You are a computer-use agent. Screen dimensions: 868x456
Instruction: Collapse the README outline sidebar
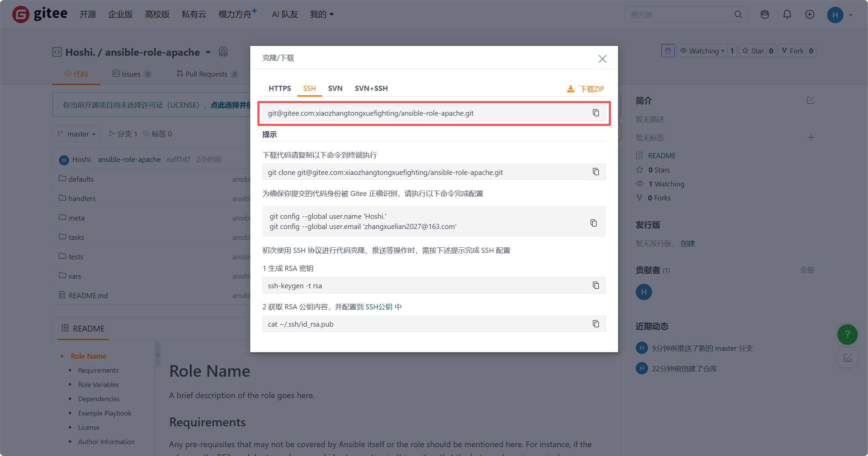tap(158, 355)
